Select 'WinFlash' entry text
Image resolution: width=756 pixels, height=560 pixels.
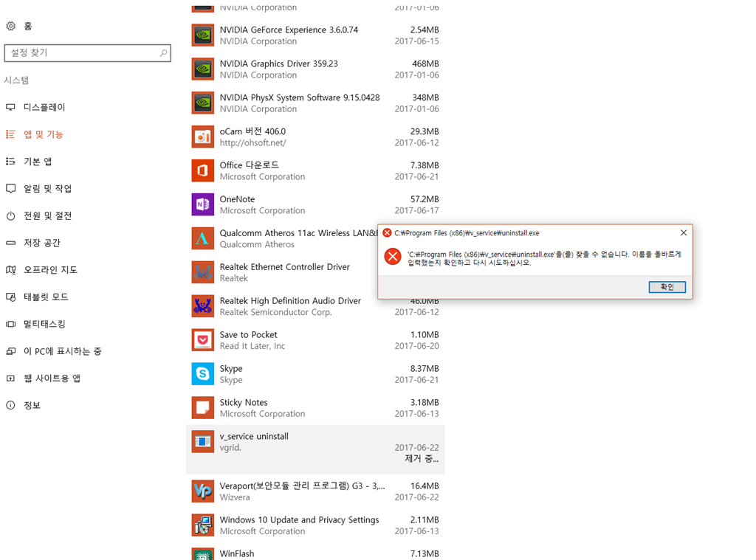pos(237,553)
